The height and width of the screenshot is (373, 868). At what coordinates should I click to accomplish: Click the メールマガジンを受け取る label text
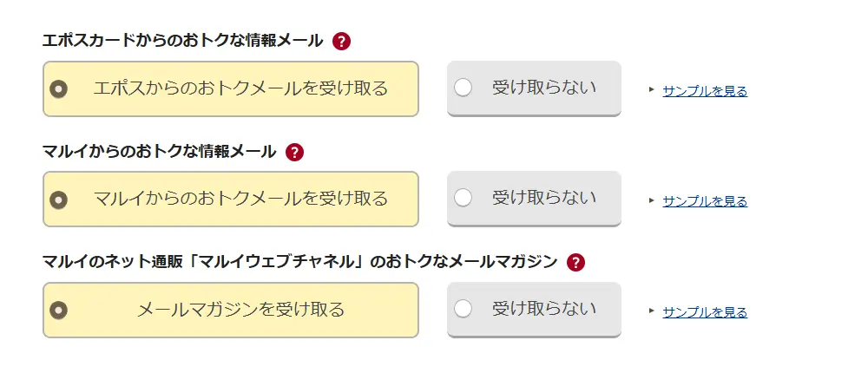point(240,310)
